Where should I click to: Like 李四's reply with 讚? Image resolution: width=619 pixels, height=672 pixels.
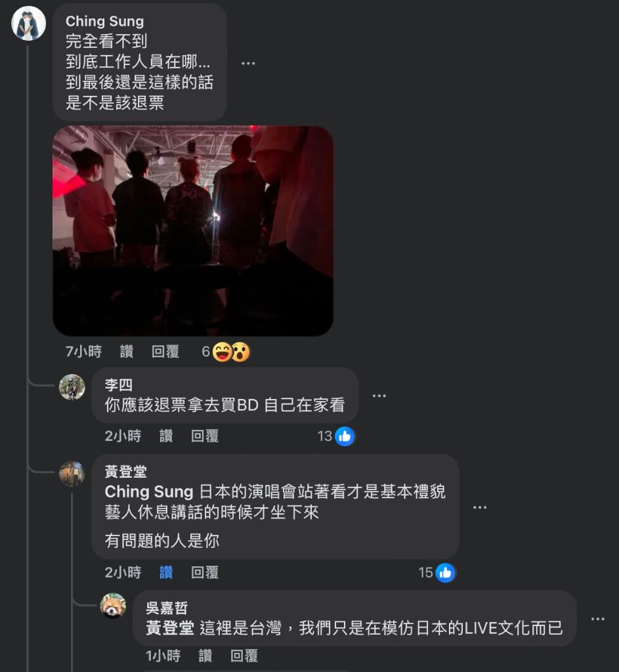(x=166, y=436)
